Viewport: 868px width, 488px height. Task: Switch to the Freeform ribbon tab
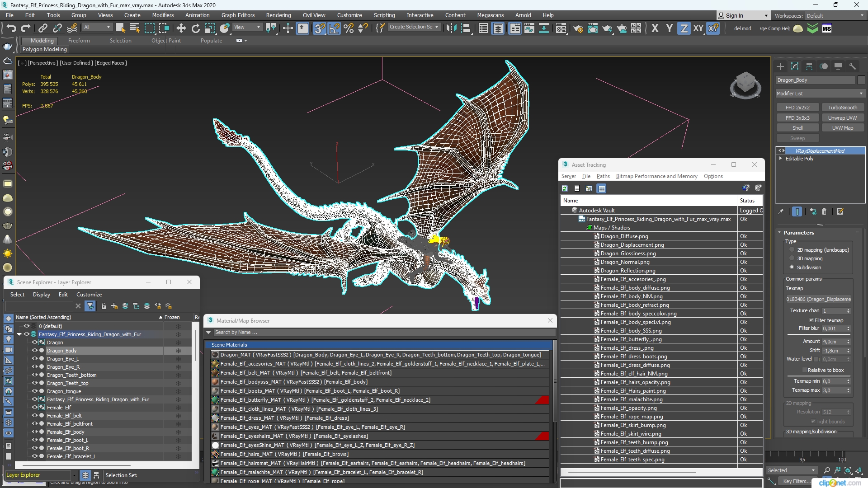[79, 41]
